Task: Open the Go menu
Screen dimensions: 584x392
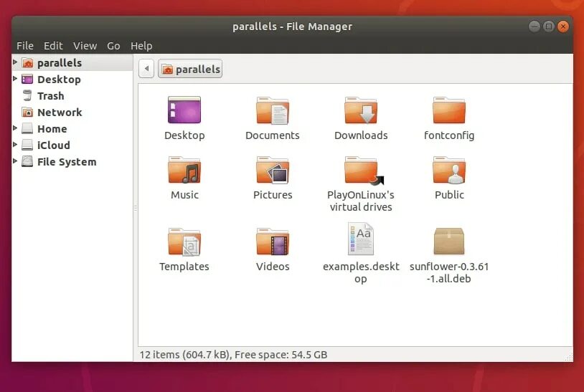Action: (113, 46)
